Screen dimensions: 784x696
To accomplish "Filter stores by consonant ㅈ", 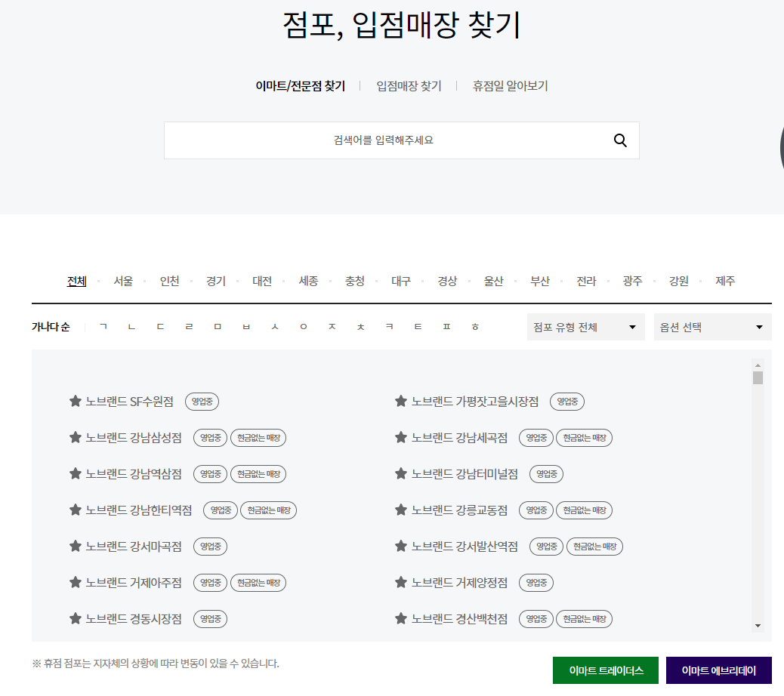I will pos(332,327).
